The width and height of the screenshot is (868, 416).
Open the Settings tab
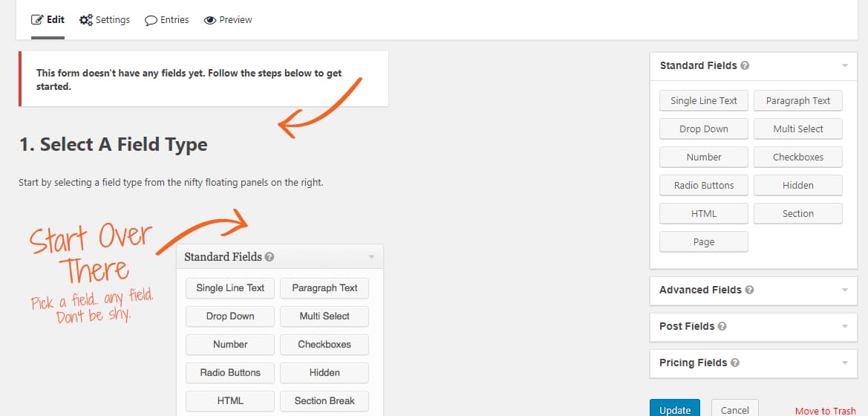(x=105, y=20)
